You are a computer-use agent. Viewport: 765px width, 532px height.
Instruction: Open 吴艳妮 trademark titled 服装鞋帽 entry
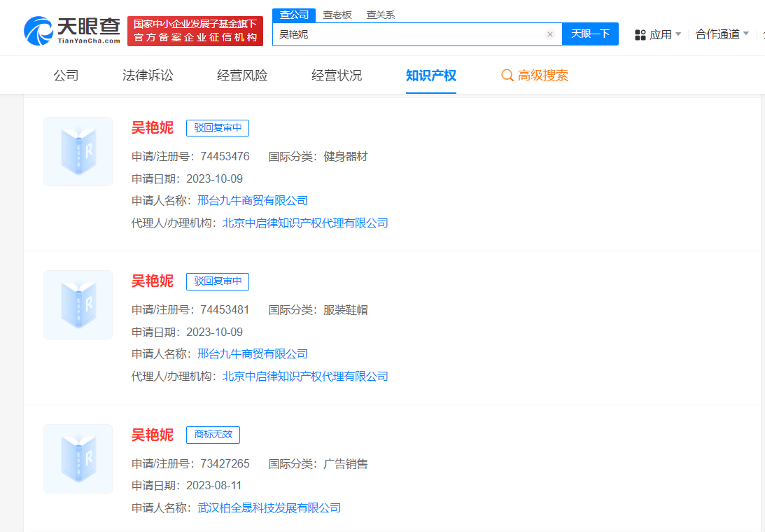152,281
